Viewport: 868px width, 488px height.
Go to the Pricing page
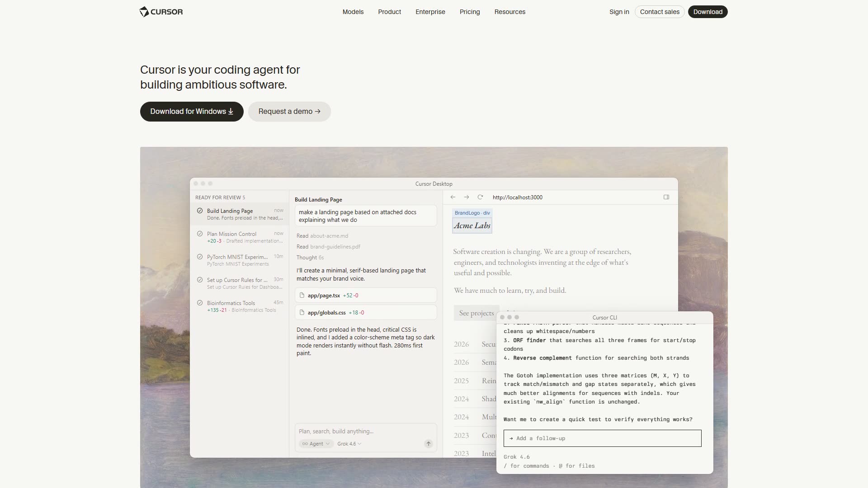point(470,12)
